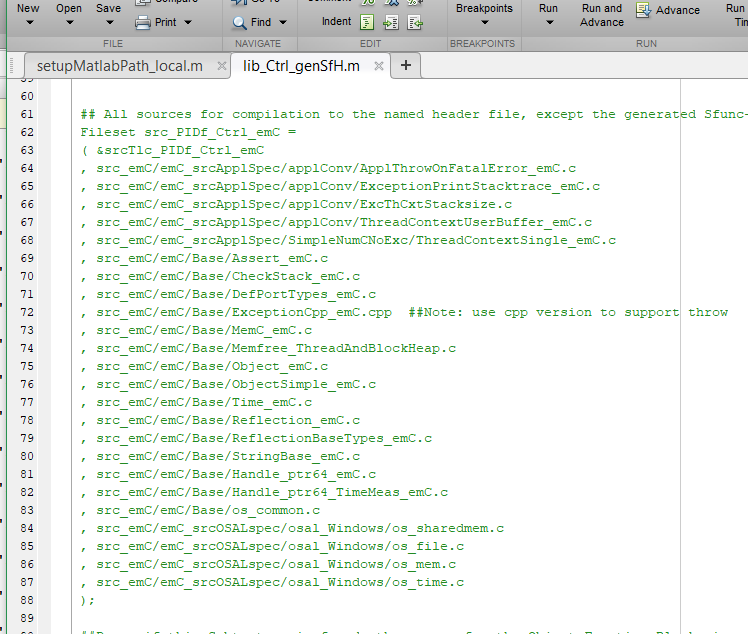The image size is (748, 634).
Task: Click the os_common.c line
Action: point(200,510)
